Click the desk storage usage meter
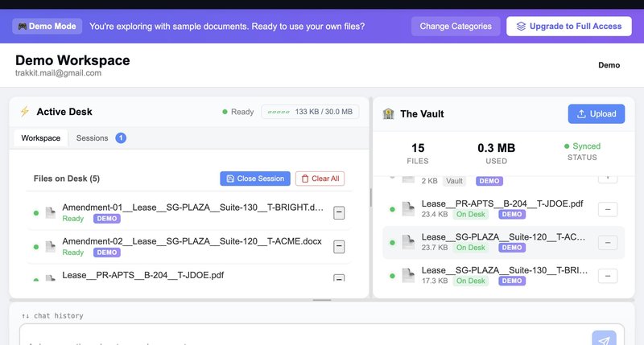The image size is (644, 345). click(x=310, y=112)
